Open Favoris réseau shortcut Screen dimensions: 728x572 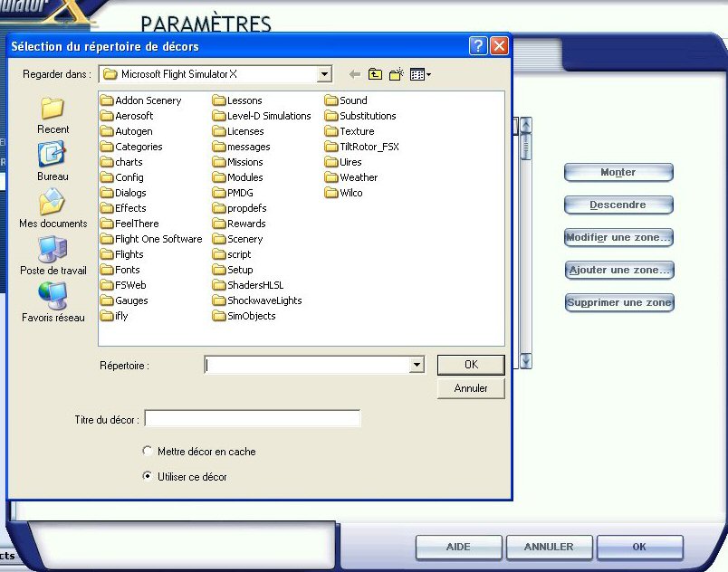tap(53, 303)
